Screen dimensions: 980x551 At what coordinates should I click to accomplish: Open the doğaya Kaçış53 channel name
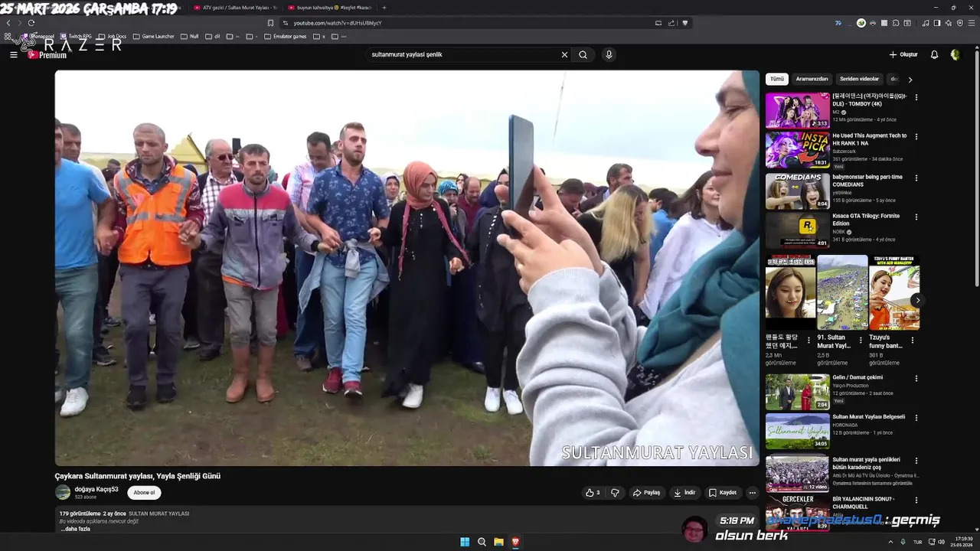(x=96, y=489)
